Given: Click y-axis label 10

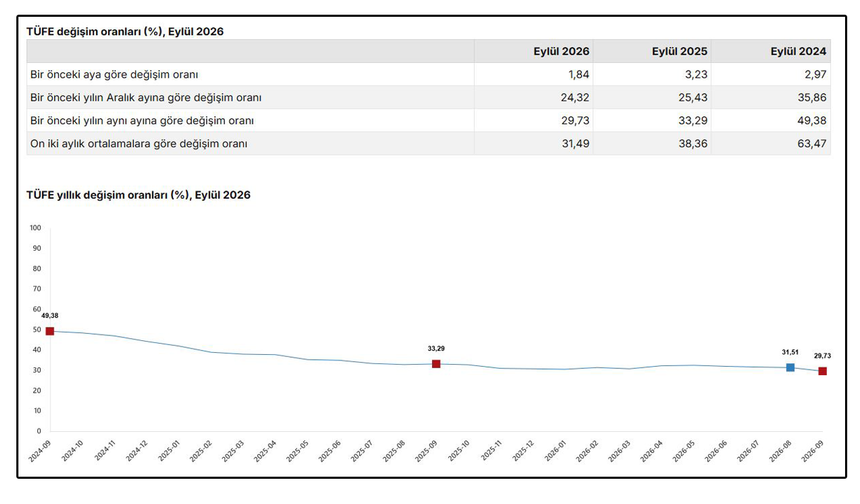Looking at the screenshot, I should click(37, 411).
